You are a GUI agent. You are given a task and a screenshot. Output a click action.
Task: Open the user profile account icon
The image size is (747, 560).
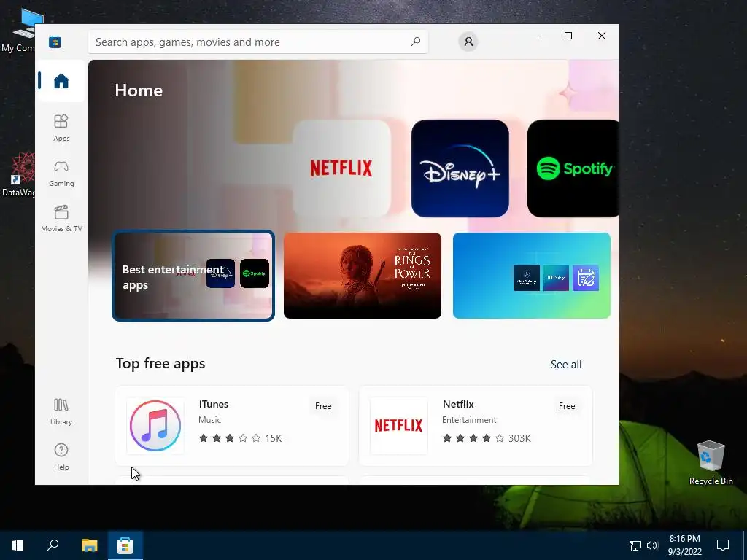coord(468,42)
